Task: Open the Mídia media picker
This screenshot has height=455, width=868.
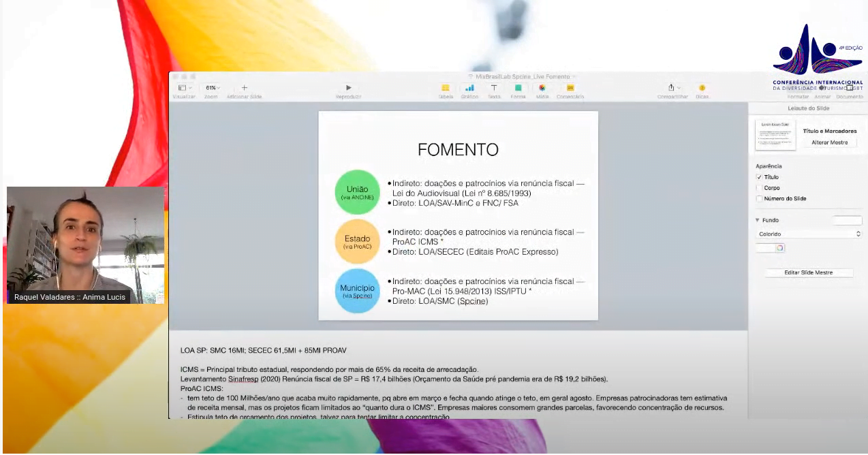Action: click(542, 88)
